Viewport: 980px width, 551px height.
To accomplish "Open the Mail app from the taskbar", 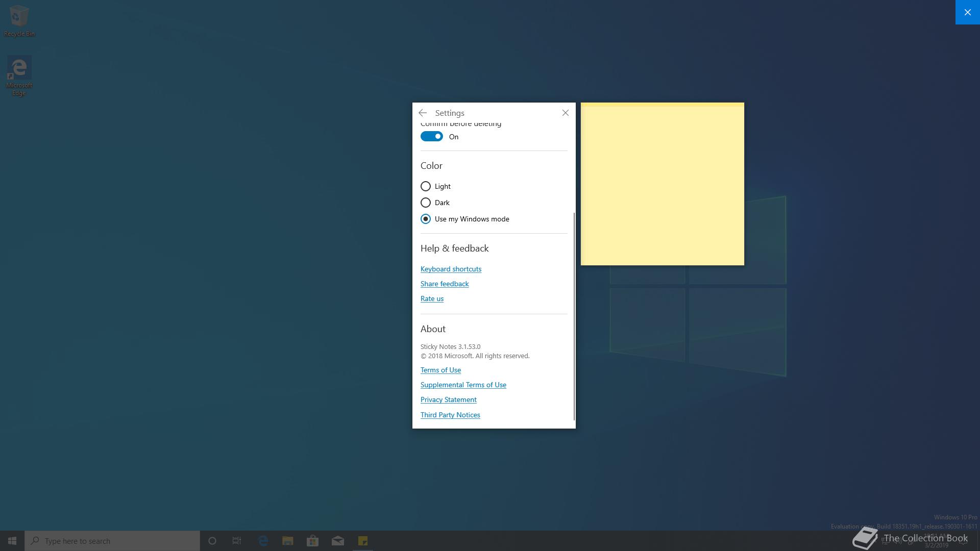I will point(338,541).
